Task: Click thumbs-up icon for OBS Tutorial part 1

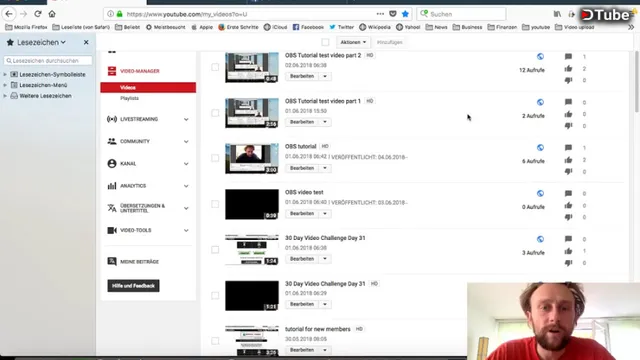Action: click(568, 114)
